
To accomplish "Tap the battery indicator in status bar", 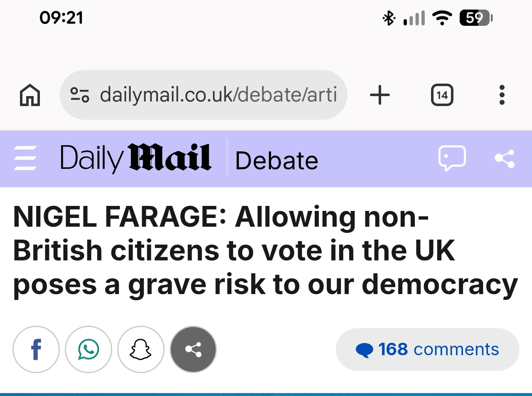I will click(x=475, y=18).
